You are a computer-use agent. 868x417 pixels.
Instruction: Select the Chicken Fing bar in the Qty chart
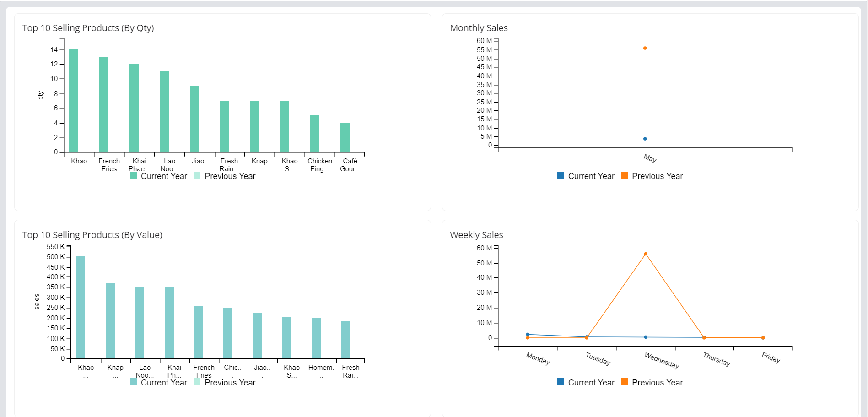click(x=315, y=134)
